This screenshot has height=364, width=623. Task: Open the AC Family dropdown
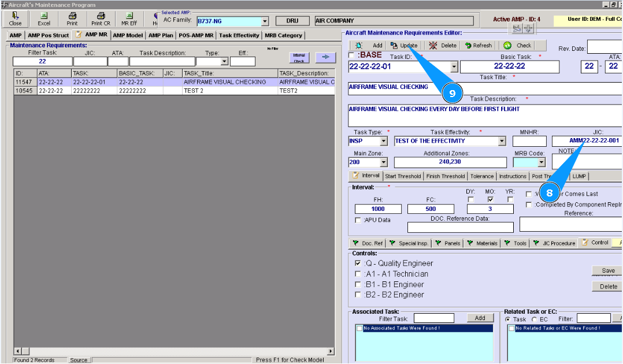265,21
